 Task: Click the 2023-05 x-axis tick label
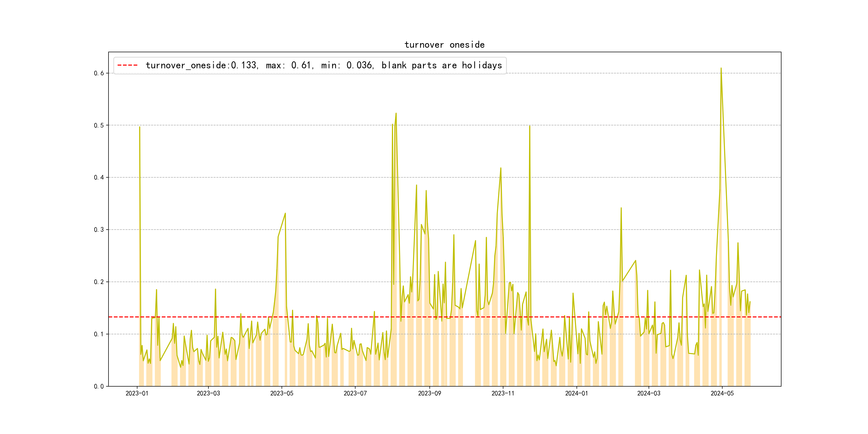coord(282,393)
